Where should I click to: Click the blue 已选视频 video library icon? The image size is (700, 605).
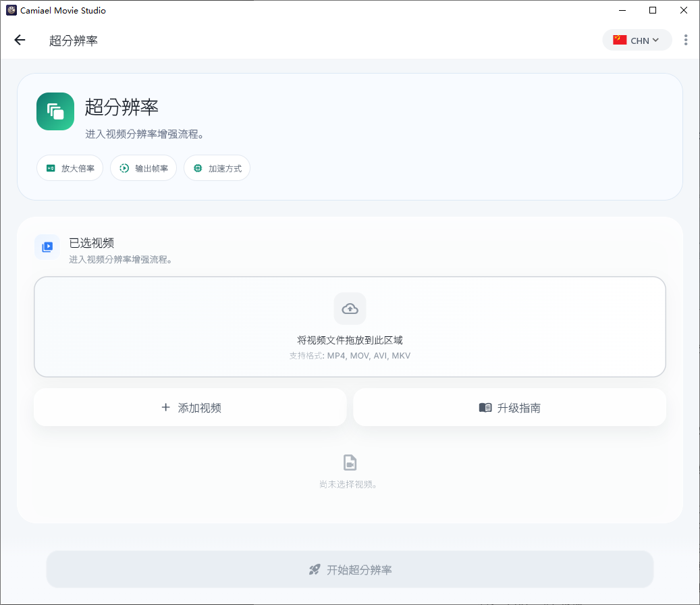[47, 247]
